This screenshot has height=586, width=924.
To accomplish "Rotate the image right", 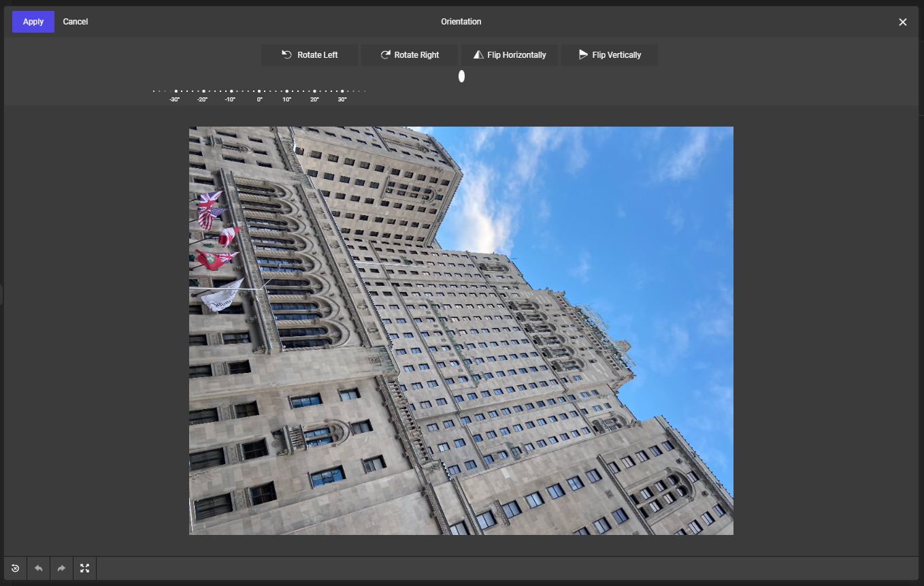I will click(x=410, y=55).
